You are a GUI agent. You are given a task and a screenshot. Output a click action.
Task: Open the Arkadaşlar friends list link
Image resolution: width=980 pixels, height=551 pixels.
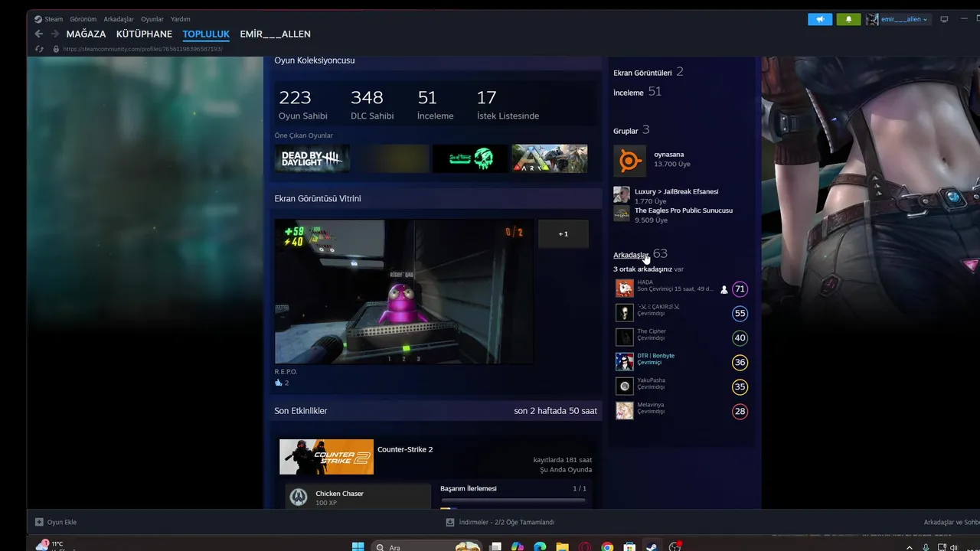coord(631,255)
